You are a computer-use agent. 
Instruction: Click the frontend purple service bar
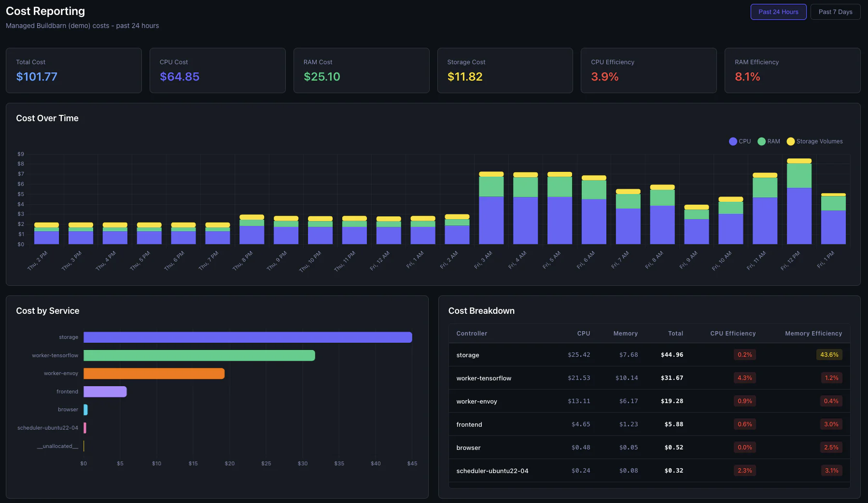tap(105, 391)
